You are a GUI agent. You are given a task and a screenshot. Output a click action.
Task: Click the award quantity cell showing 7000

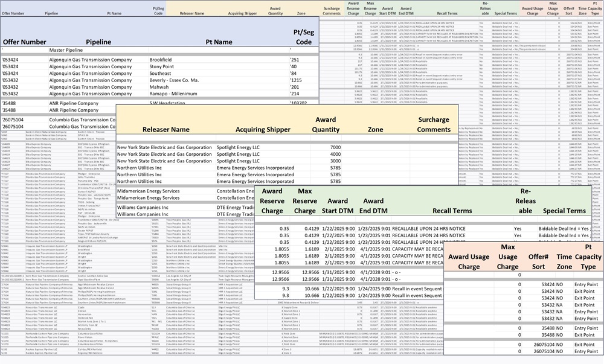(x=335, y=148)
